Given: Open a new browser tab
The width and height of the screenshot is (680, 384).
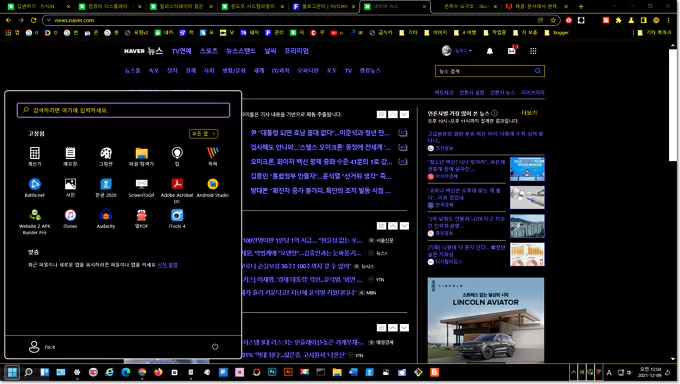Looking at the screenshot, I should [x=581, y=6].
